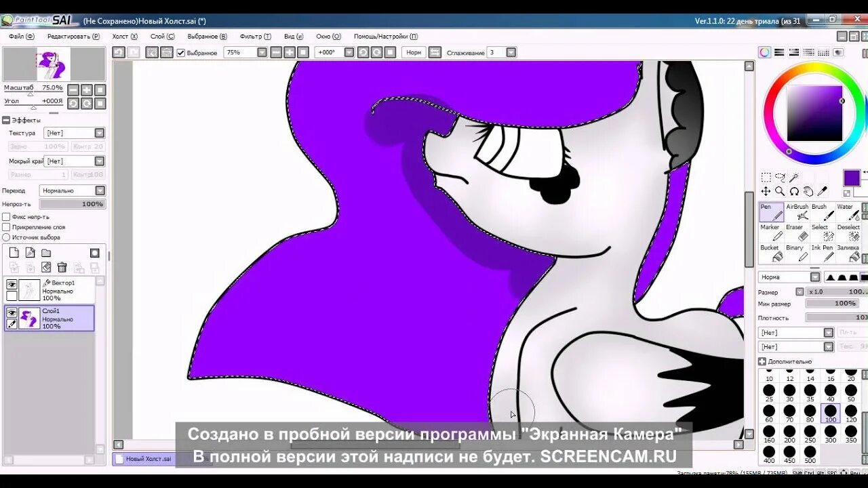Screen dimensions: 868x488
Task: Click the undo arrow in toolbar
Action: [119, 52]
